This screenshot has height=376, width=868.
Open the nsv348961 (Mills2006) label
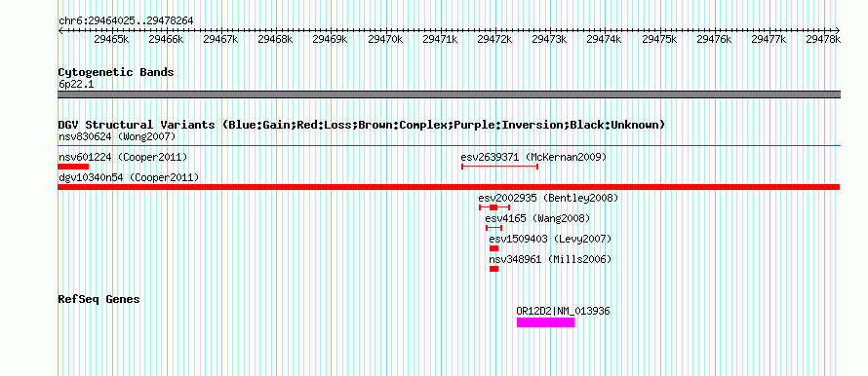pos(550,259)
